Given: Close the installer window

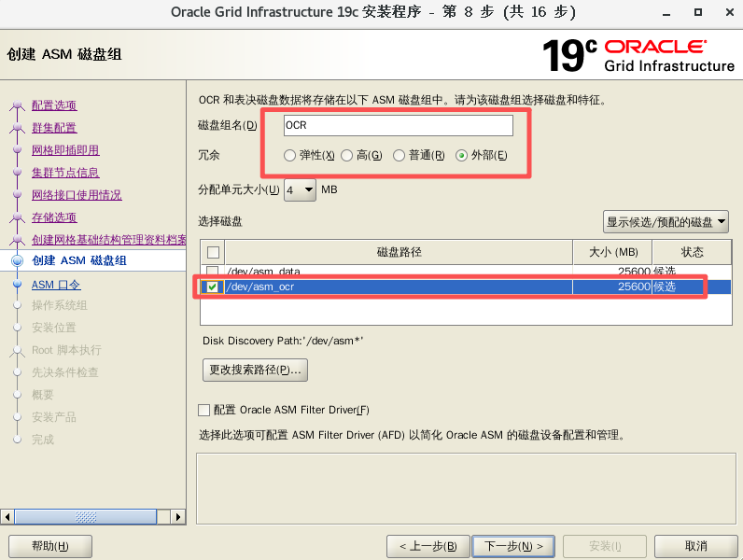Looking at the screenshot, I should [x=730, y=12].
